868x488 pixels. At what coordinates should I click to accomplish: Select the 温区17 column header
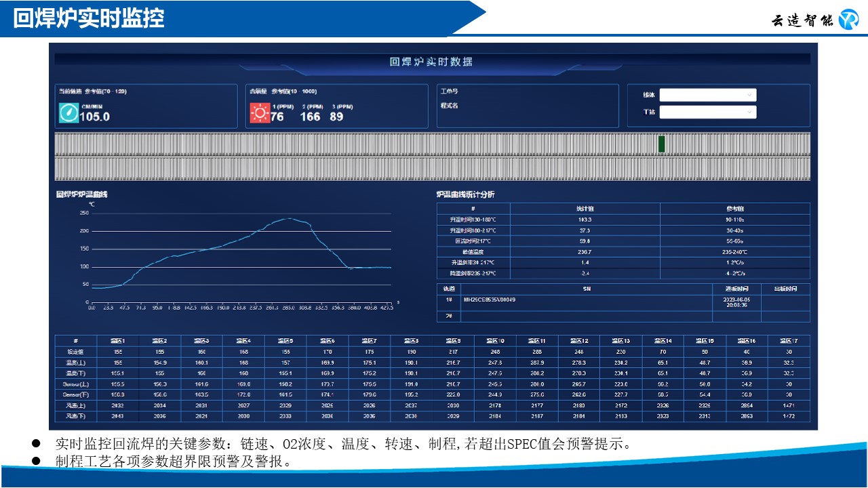pos(789,341)
